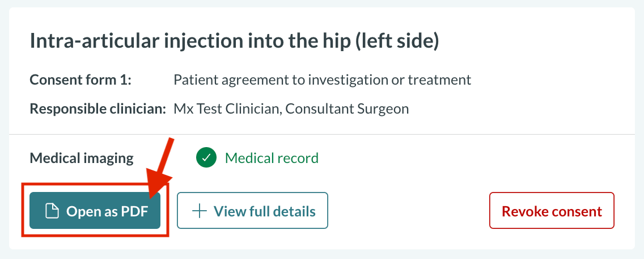
Task: Click the document icon in Open as PDF
Action: (52, 211)
